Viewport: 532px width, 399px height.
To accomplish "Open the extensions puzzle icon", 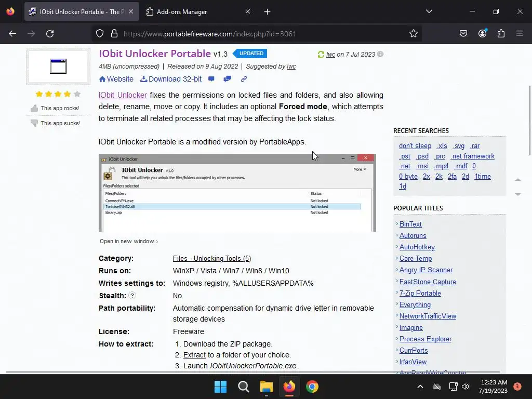I will (x=501, y=34).
